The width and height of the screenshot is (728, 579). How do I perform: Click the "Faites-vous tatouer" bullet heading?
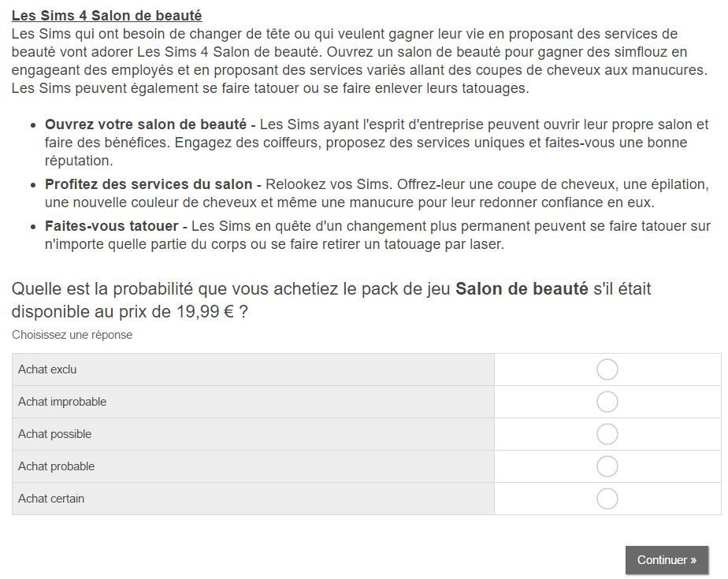[112, 226]
